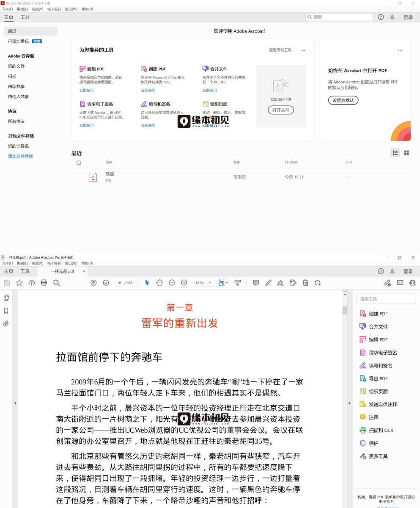Click the 登录 button in the home window
This screenshot has width=420, height=508.
point(408,17)
